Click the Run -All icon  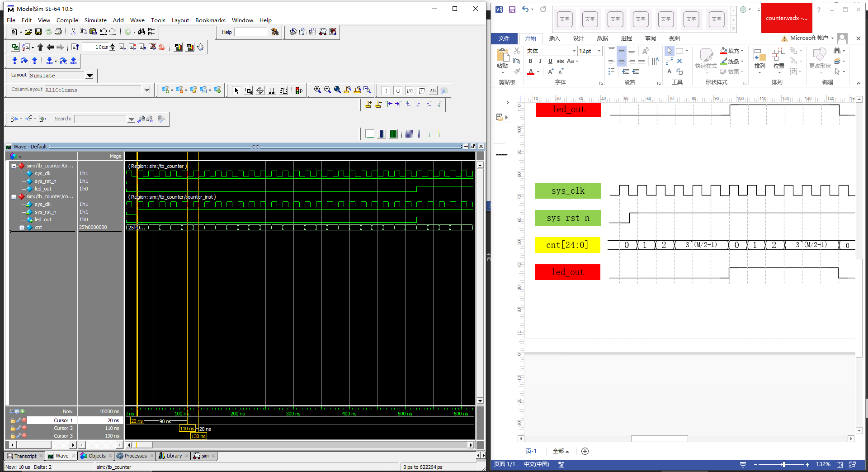[x=142, y=47]
